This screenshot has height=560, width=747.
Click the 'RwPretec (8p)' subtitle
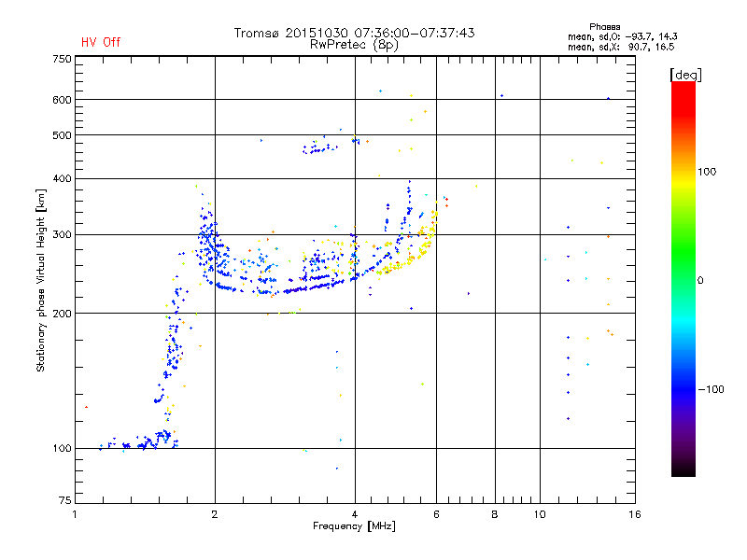(354, 45)
